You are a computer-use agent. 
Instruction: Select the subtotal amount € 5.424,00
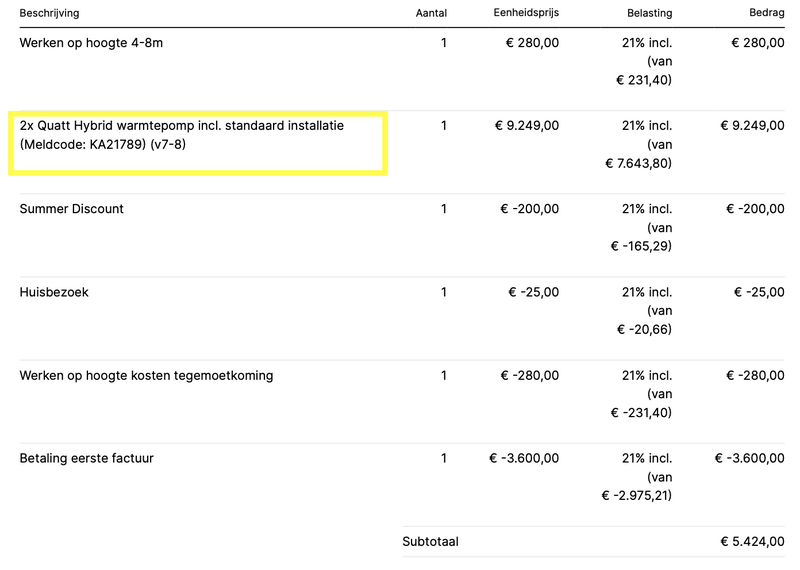[752, 541]
